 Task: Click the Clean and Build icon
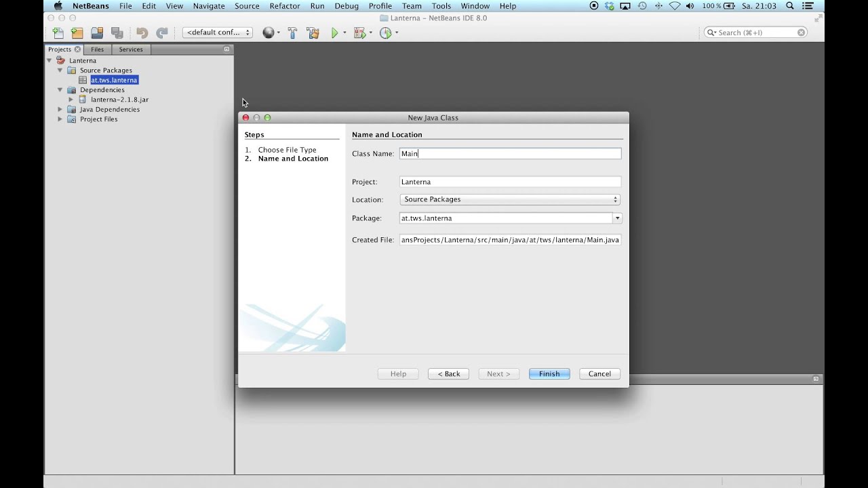click(x=313, y=33)
